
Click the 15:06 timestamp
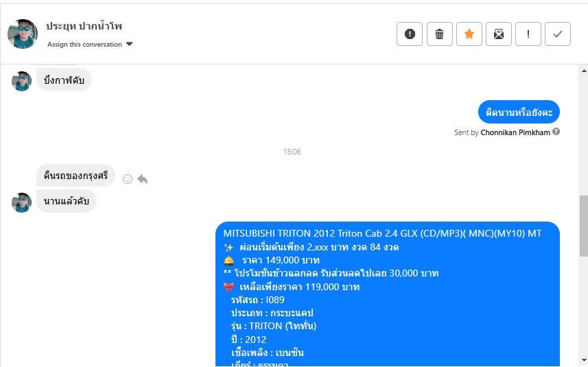coord(292,152)
